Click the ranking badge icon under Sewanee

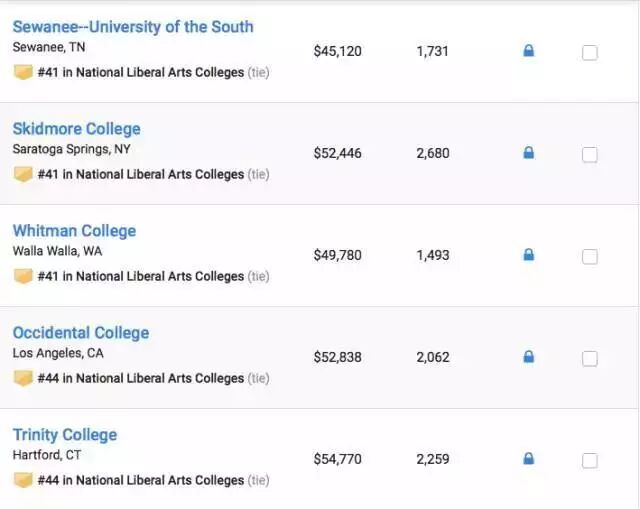click(23, 72)
